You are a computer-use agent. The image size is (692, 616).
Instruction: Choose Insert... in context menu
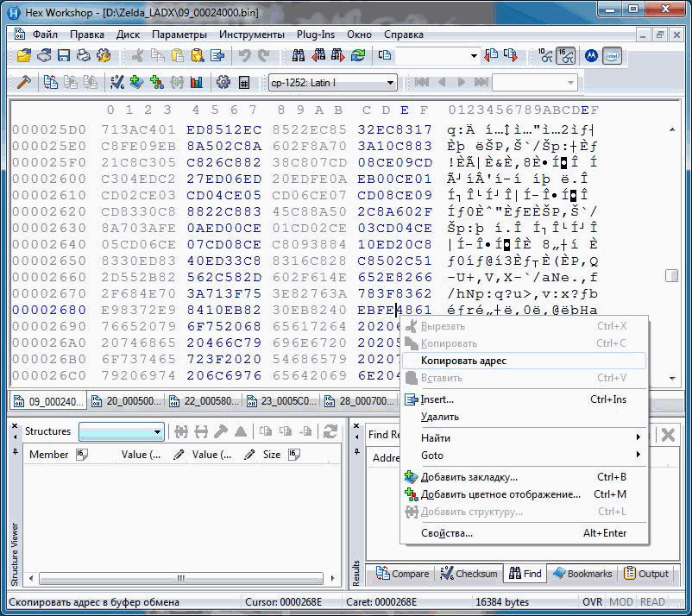point(524,399)
